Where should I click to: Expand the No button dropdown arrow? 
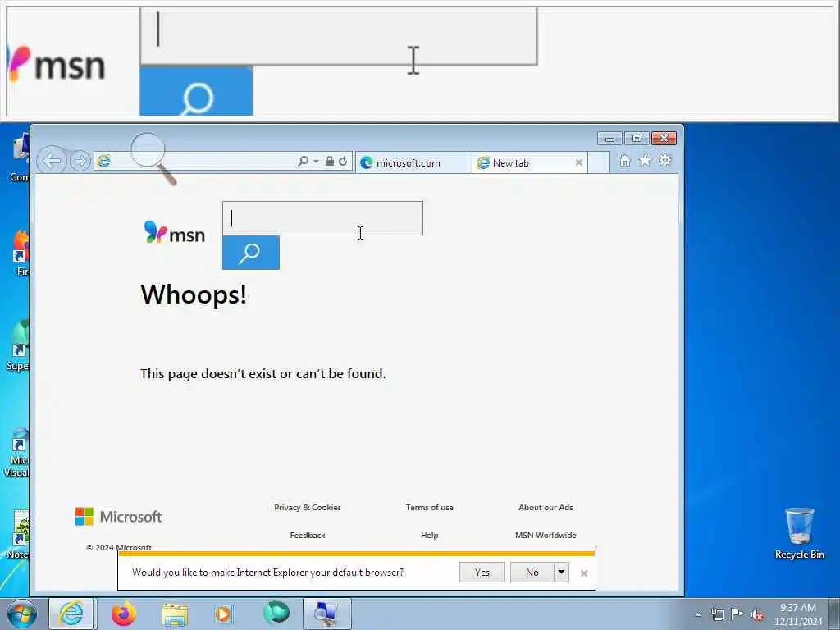tap(561, 572)
